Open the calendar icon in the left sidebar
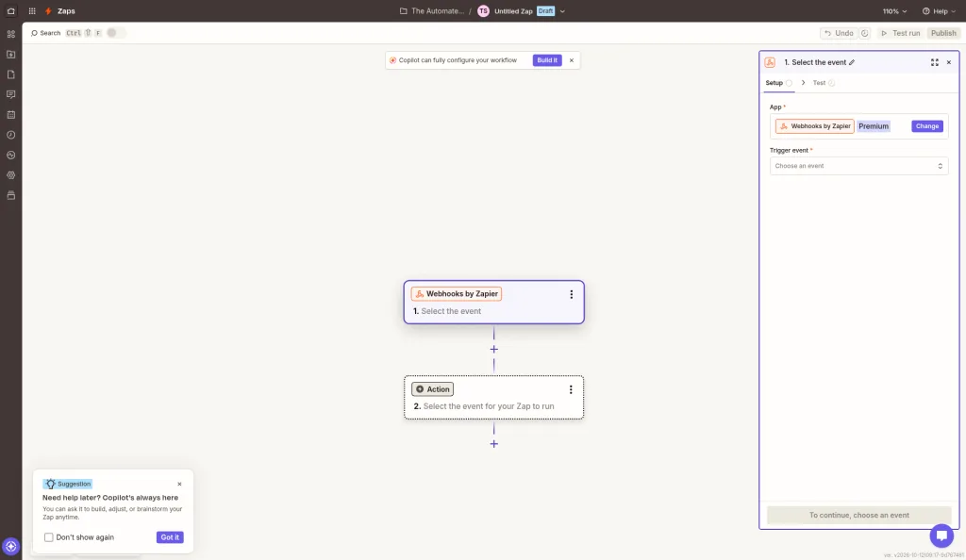 tap(10, 115)
